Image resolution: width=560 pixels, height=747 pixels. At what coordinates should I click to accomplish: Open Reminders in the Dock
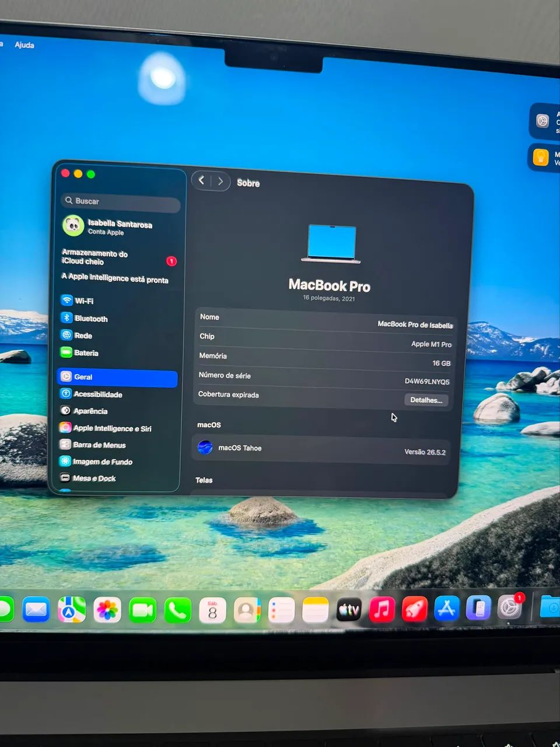(x=281, y=611)
